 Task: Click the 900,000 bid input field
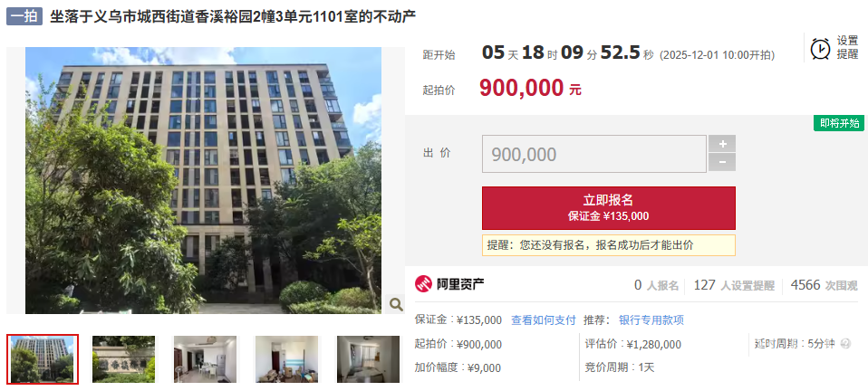click(x=594, y=154)
